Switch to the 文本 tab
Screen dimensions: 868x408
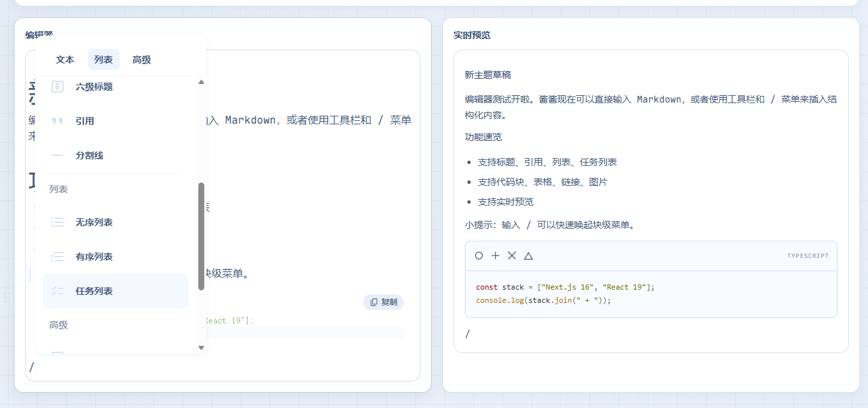pos(65,60)
